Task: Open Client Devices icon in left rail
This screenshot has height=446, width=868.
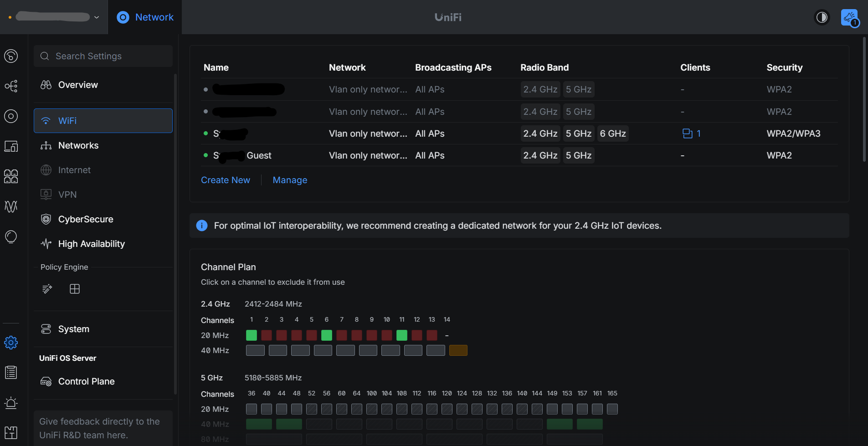Action: [11, 146]
